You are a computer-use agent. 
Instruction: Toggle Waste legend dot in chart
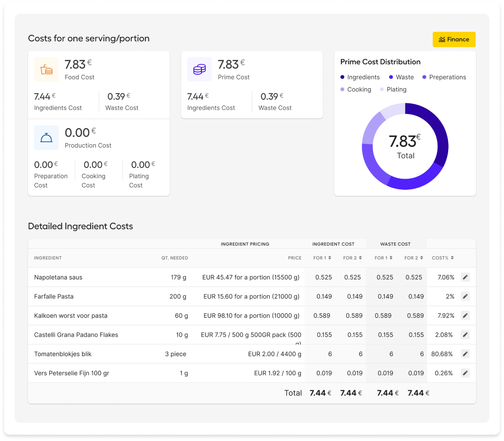point(391,77)
